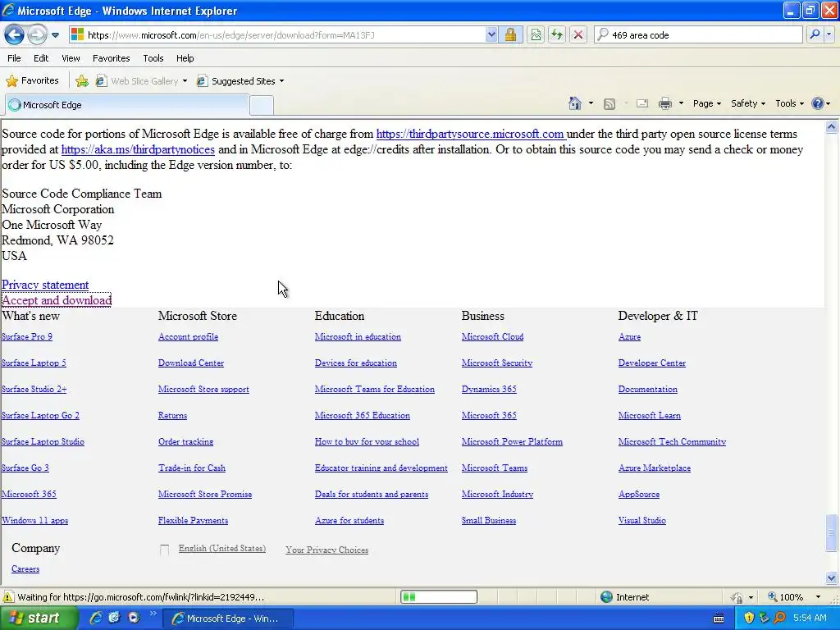
Task: Open the Page command bar menu
Action: 706,103
